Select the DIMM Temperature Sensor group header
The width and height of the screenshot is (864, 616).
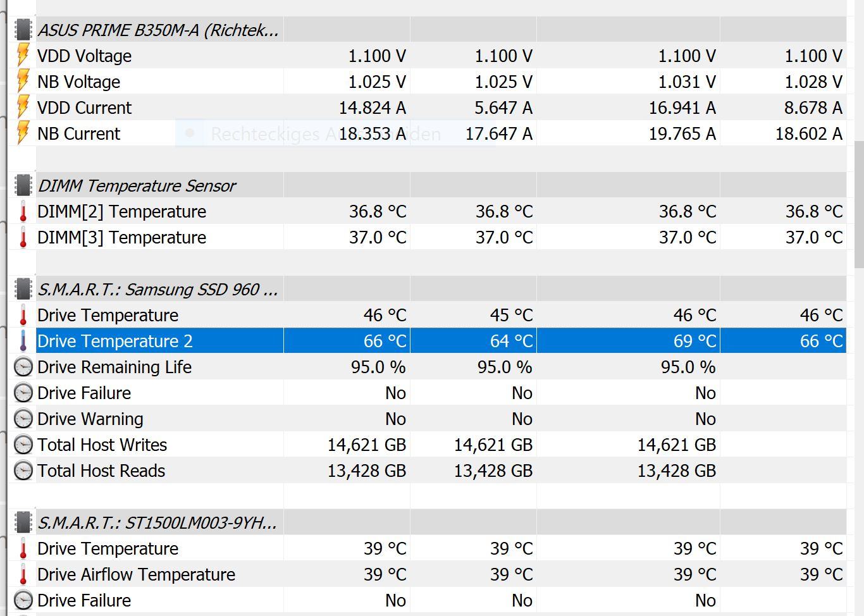(137, 186)
